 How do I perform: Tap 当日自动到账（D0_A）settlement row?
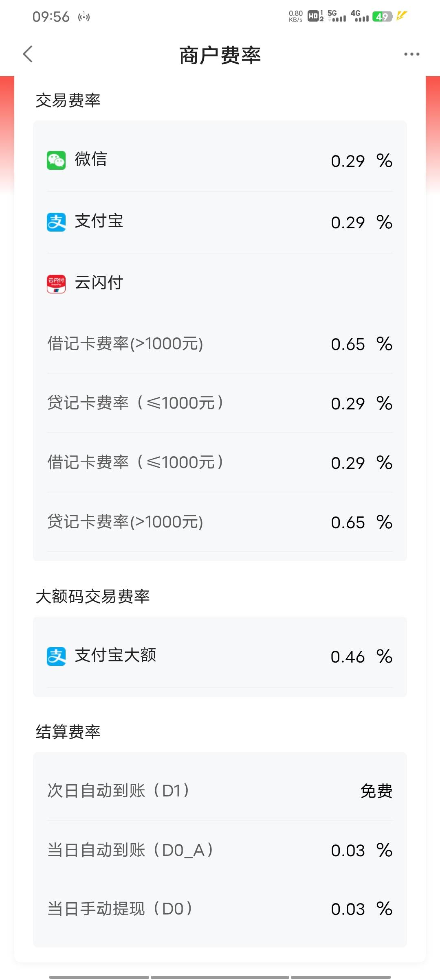(131, 850)
